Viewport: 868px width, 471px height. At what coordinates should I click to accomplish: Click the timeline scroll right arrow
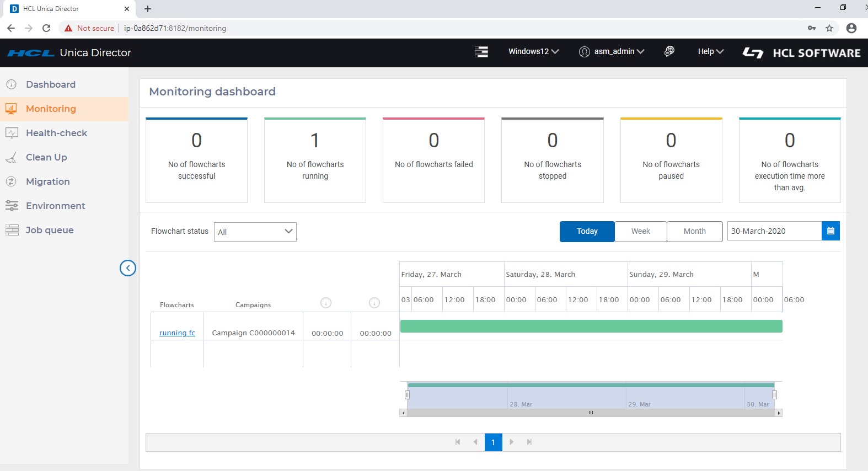[779, 413]
